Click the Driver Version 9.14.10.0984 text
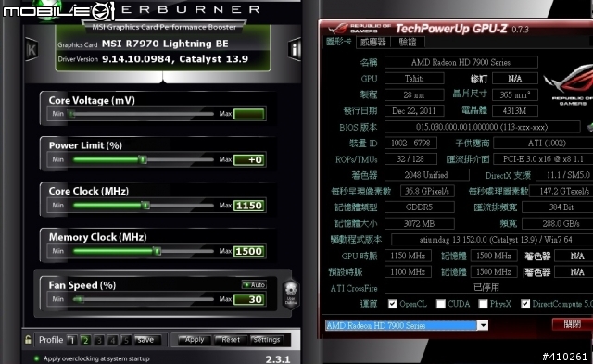This screenshot has width=593, height=364. point(175,59)
